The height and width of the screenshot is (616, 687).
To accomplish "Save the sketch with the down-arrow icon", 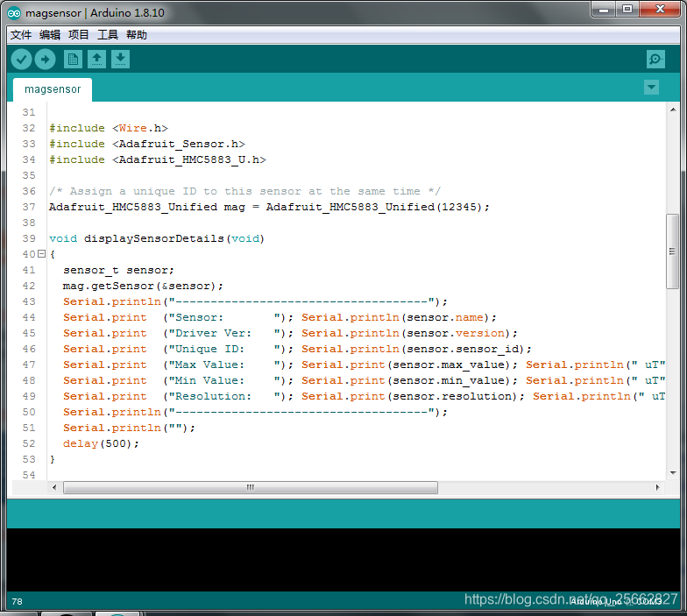I will [x=121, y=60].
